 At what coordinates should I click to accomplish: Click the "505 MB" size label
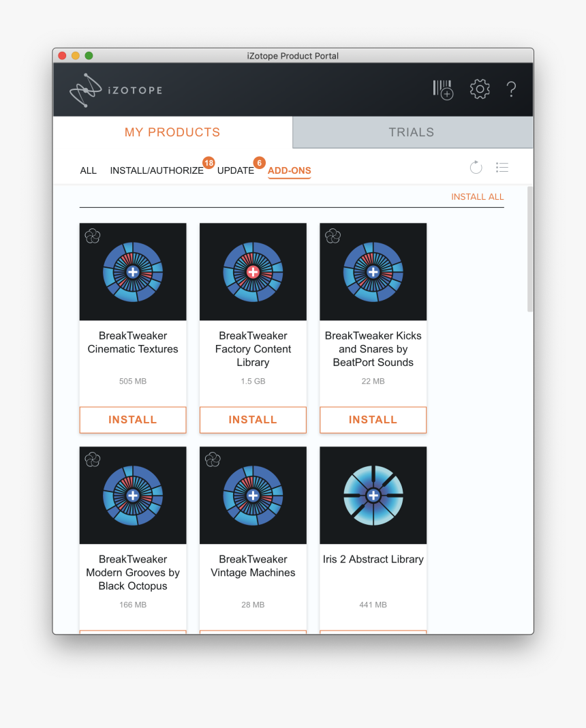pos(133,381)
